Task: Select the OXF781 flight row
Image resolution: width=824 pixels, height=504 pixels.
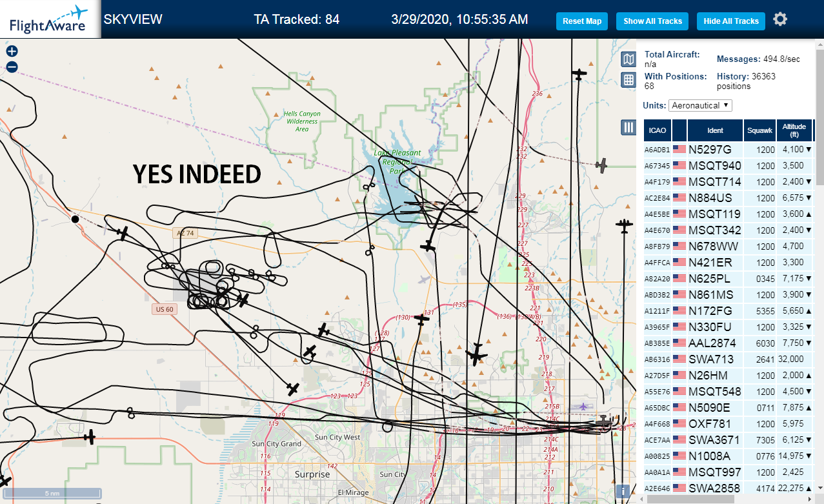Action: pyautogui.click(x=729, y=423)
